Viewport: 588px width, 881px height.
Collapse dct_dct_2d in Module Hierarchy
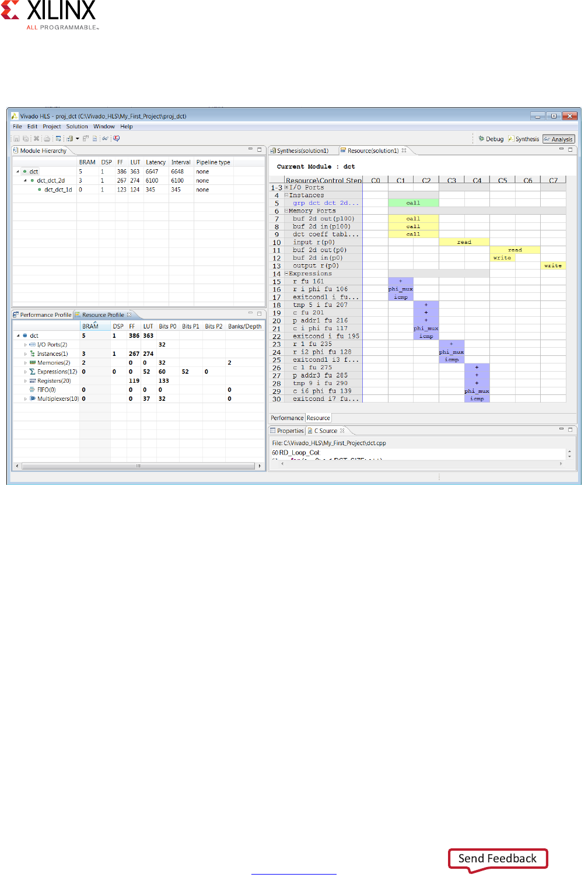point(25,181)
